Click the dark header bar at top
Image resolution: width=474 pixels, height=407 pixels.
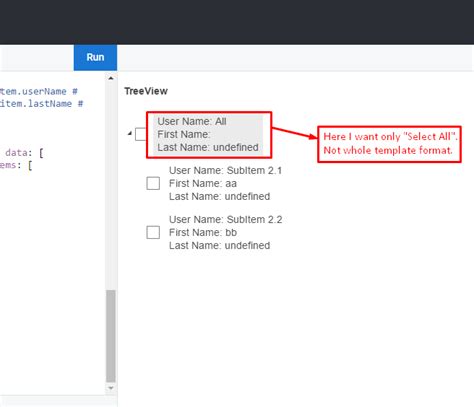click(x=237, y=22)
